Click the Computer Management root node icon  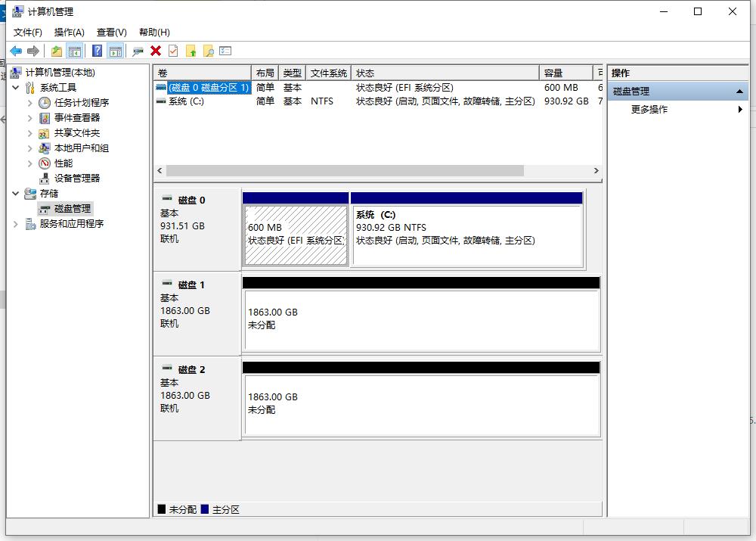[16, 73]
